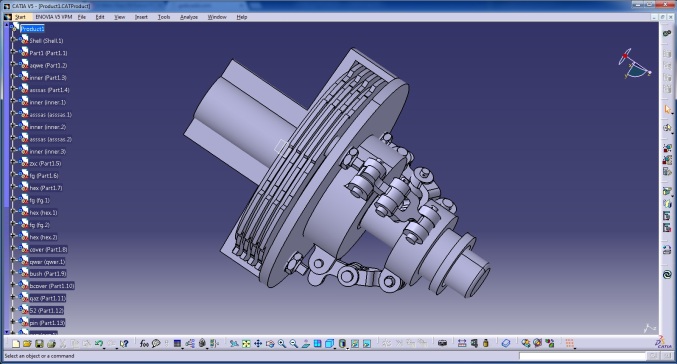Select the Product1 root tree node

click(x=32, y=28)
